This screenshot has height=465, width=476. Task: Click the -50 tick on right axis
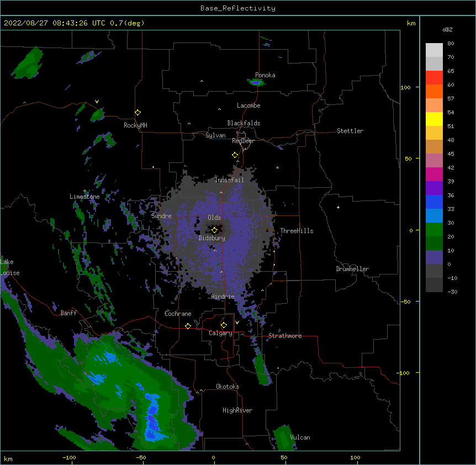[405, 302]
